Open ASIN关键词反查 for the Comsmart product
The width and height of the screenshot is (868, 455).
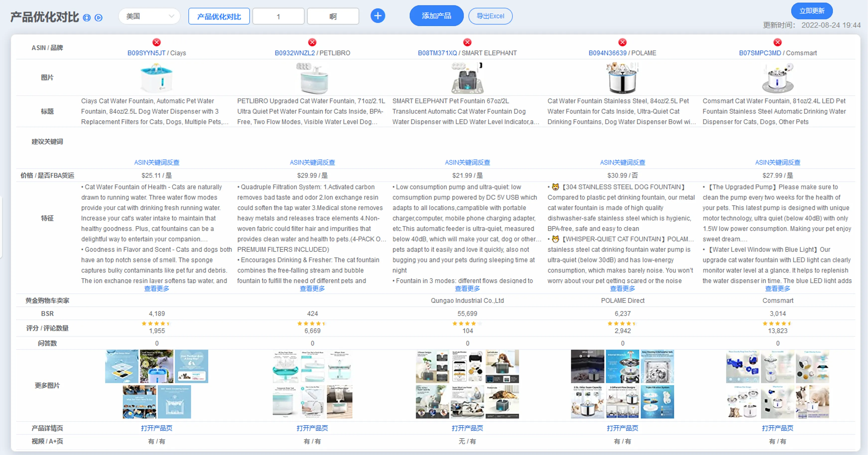[777, 162]
